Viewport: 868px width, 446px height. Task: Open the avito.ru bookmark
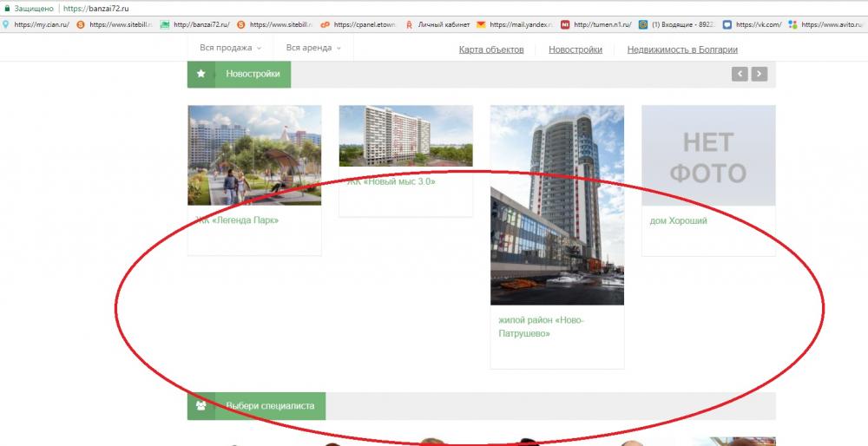point(832,24)
